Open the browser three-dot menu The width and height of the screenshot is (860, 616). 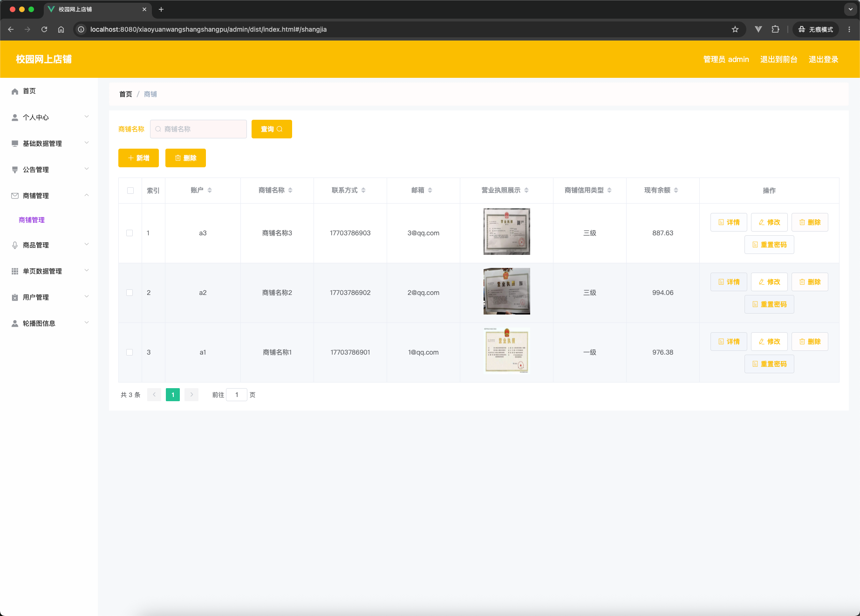tap(849, 29)
